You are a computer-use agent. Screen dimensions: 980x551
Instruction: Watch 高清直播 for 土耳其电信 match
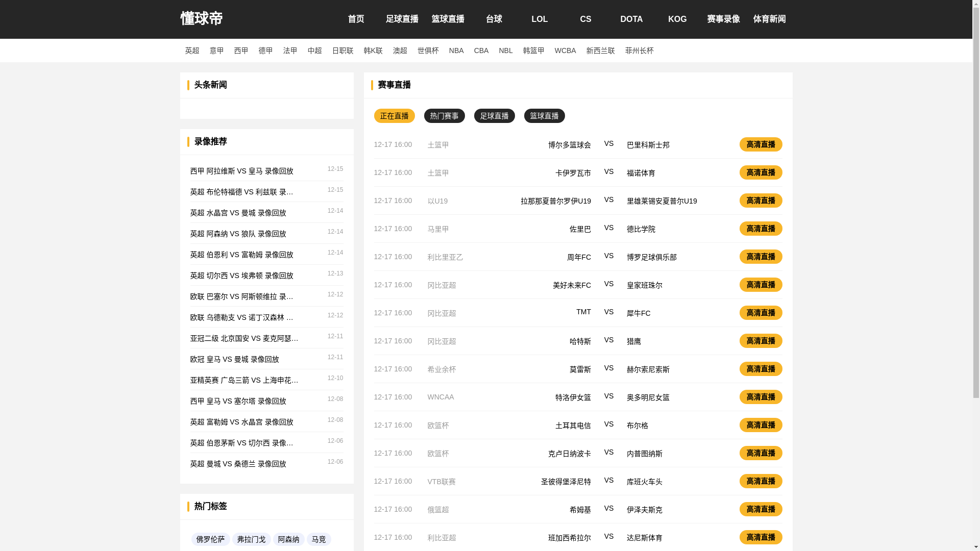[x=761, y=425]
